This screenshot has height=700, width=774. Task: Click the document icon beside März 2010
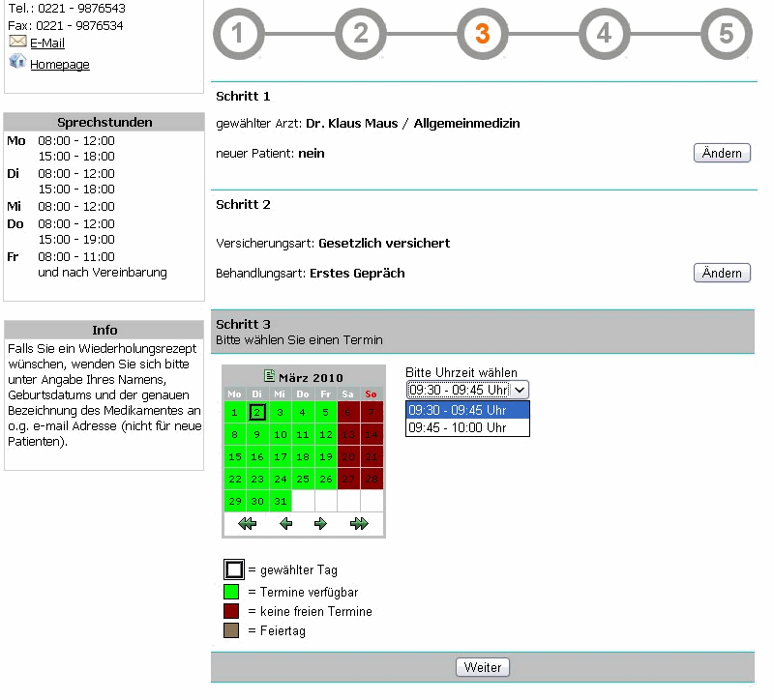point(270,376)
